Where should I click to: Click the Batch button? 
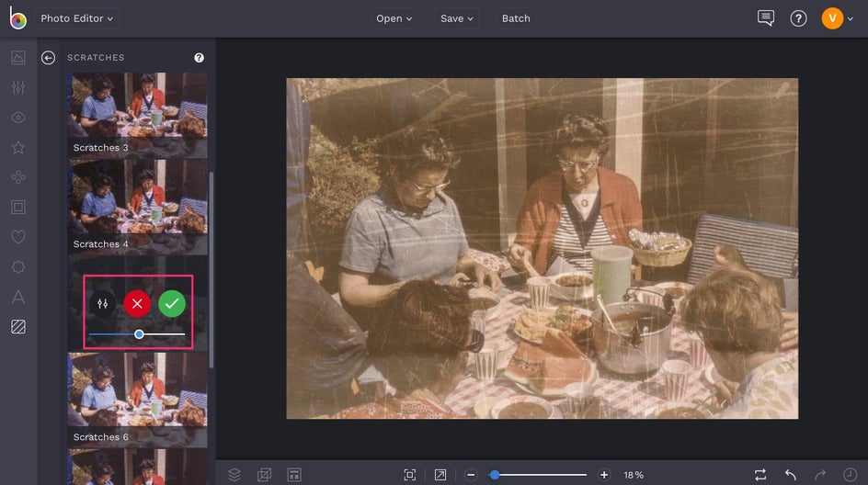click(x=515, y=18)
